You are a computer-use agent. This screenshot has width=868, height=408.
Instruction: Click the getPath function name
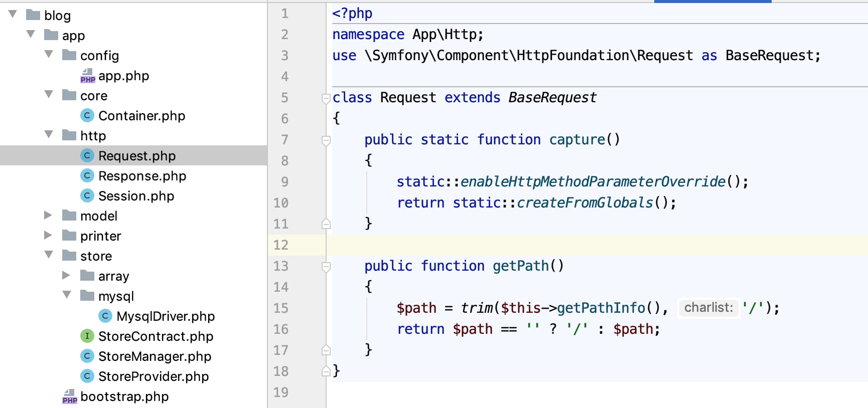pyautogui.click(x=521, y=266)
